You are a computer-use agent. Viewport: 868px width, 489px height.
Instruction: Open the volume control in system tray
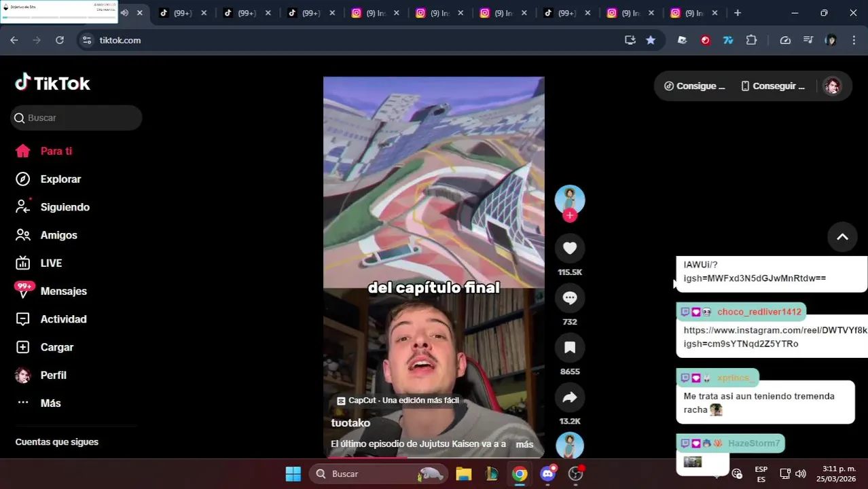pyautogui.click(x=801, y=474)
